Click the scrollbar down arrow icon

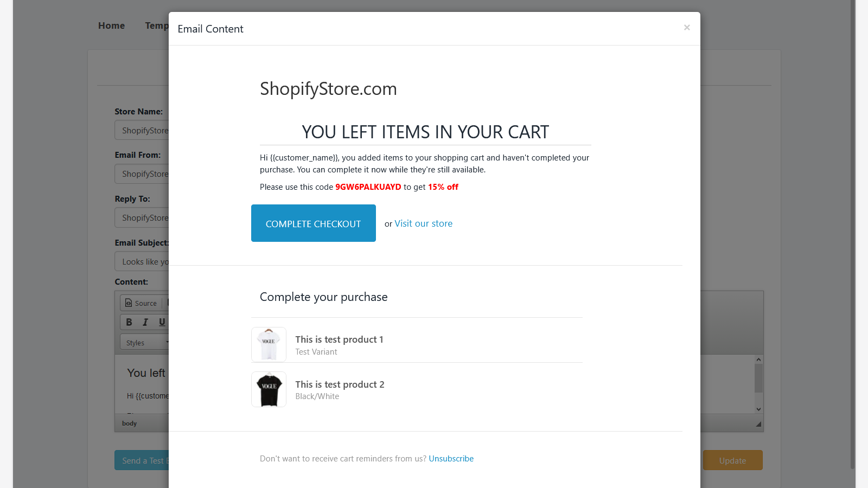click(x=758, y=409)
